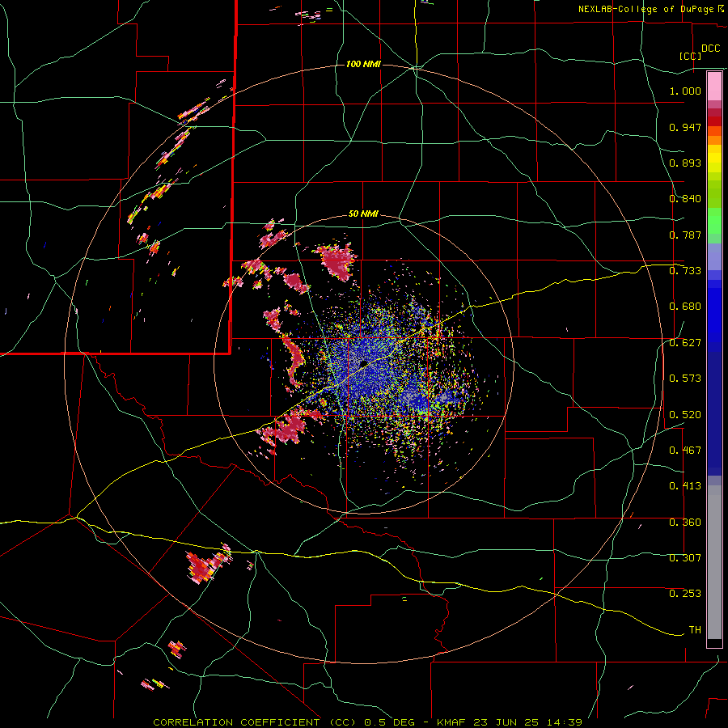Click the black radar site marker at center

click(x=363, y=364)
